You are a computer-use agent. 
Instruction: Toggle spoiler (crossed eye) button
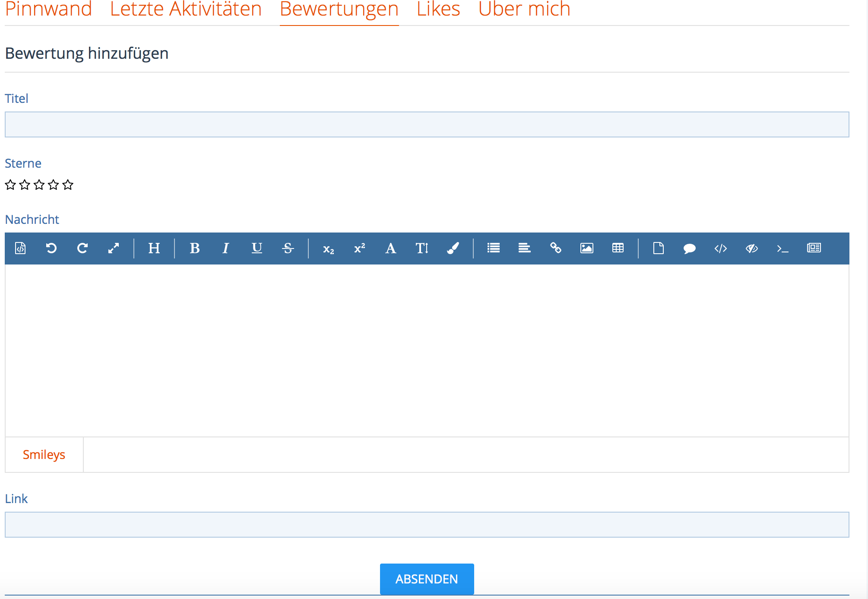tap(752, 248)
